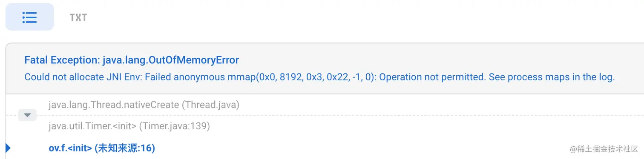Click the gray exception header panel
The height and width of the screenshot is (159, 644).
coord(325,68)
